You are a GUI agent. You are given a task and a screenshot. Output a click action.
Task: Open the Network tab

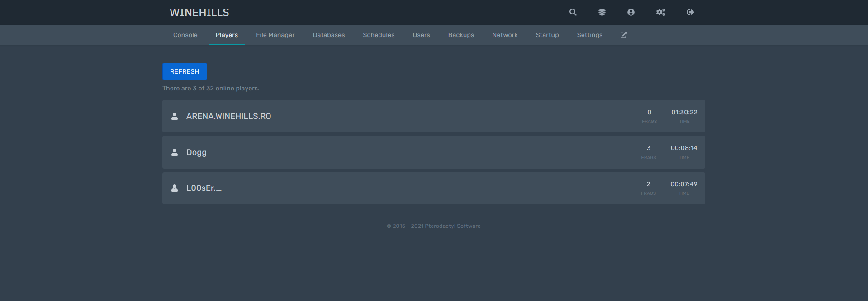(505, 35)
